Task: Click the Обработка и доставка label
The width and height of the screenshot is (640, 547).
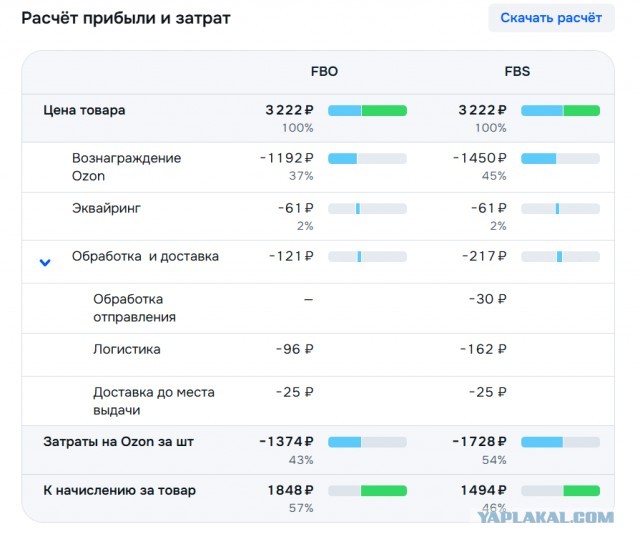Action: click(x=145, y=256)
